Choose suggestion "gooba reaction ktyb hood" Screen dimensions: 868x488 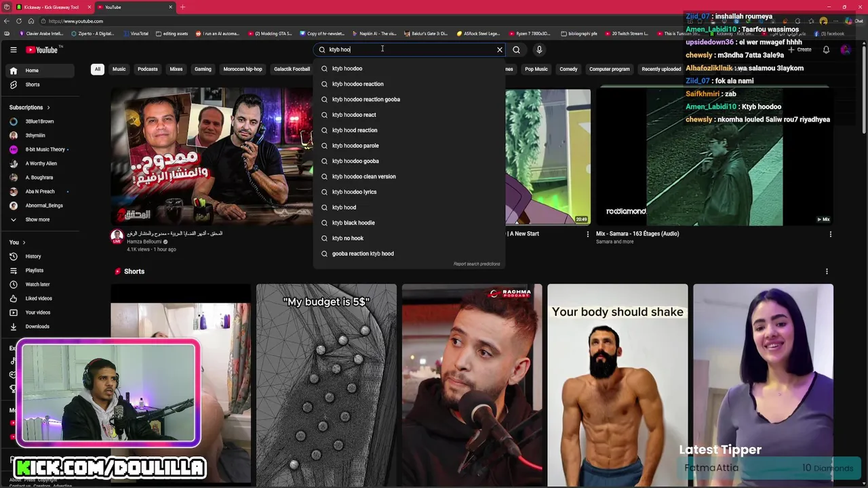coord(410,253)
